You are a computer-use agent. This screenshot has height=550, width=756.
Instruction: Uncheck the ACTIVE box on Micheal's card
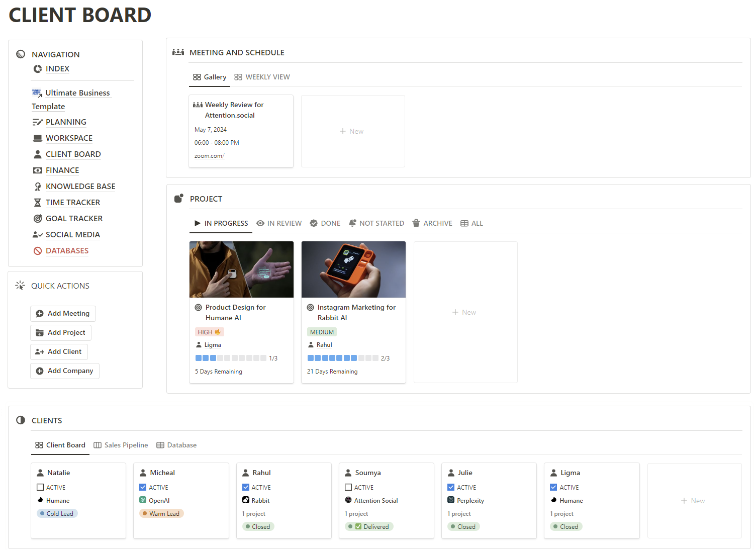(x=143, y=487)
